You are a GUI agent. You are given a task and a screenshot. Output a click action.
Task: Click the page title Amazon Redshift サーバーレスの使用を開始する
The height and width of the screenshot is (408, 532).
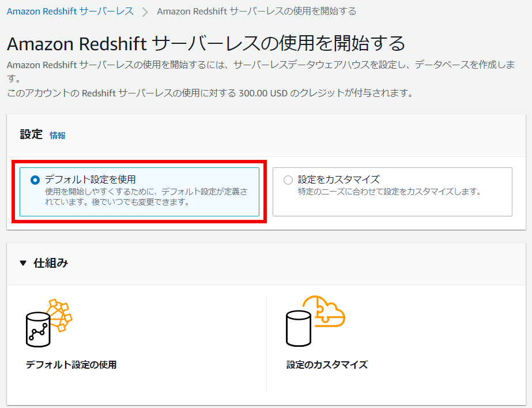click(x=206, y=43)
